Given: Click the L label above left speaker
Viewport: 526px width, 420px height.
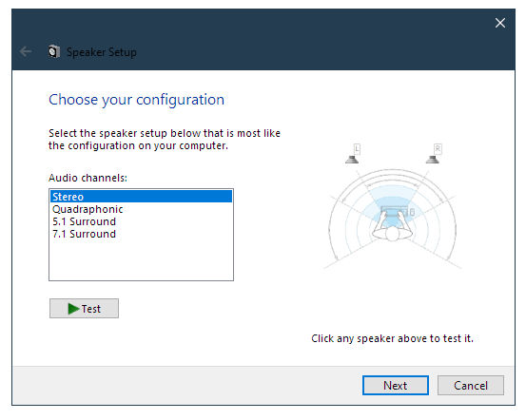Looking at the screenshot, I should click(357, 149).
